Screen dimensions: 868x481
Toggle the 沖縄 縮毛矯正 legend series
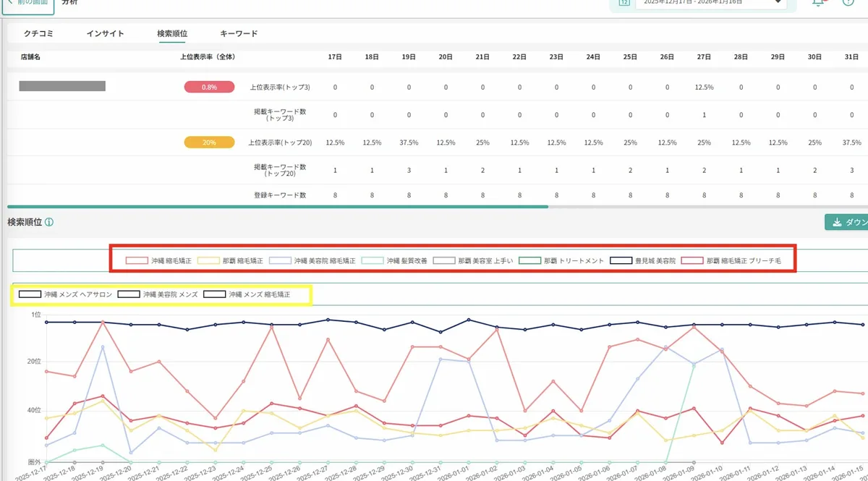click(158, 260)
